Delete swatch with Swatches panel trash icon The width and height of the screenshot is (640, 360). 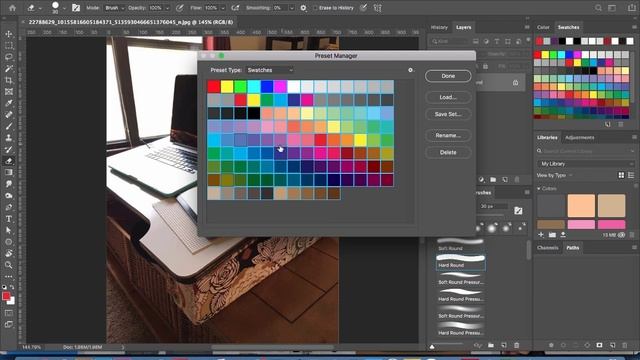621,124
